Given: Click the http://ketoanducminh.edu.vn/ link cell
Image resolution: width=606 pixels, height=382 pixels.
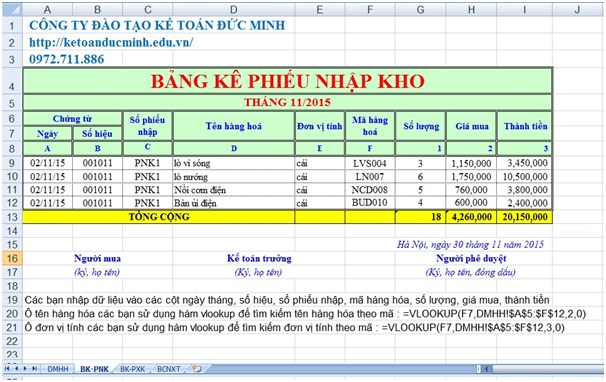Looking at the screenshot, I should click(111, 42).
